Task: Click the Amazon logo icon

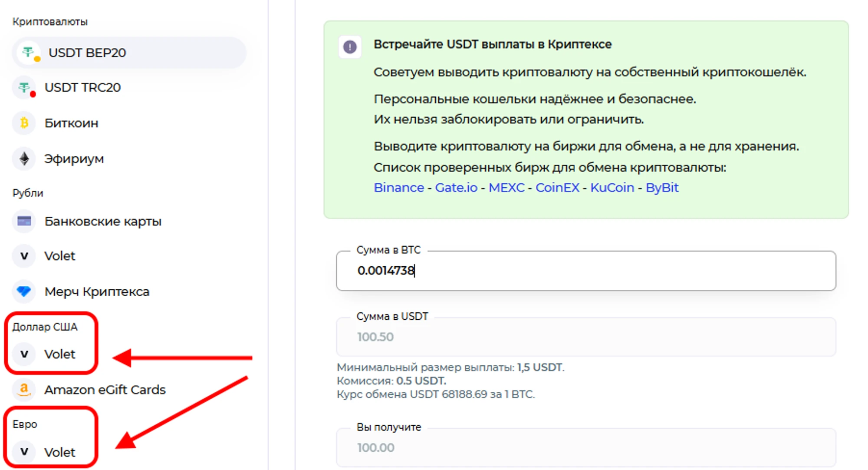Action: click(x=24, y=390)
